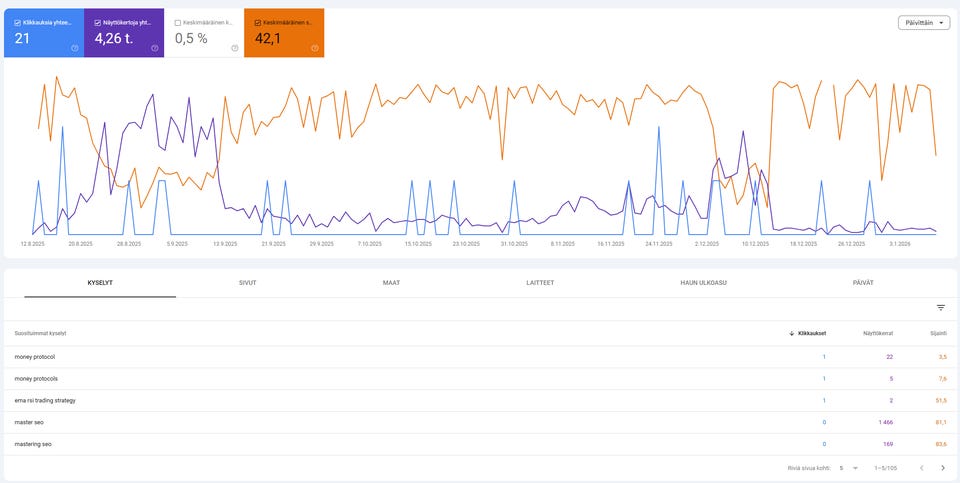Open the LAITTEET tab
960x483 pixels.
coord(540,283)
